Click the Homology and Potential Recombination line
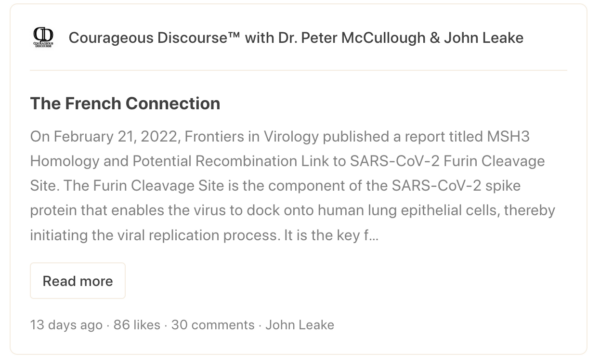Viewport: 600px width, 363px height. pos(163,161)
